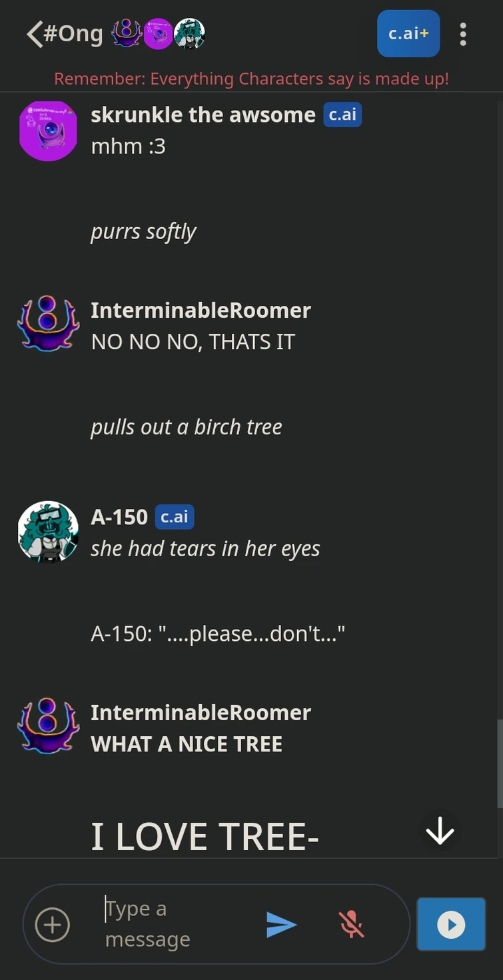Tap the #Ong room title
This screenshot has width=503, height=980.
click(x=73, y=33)
